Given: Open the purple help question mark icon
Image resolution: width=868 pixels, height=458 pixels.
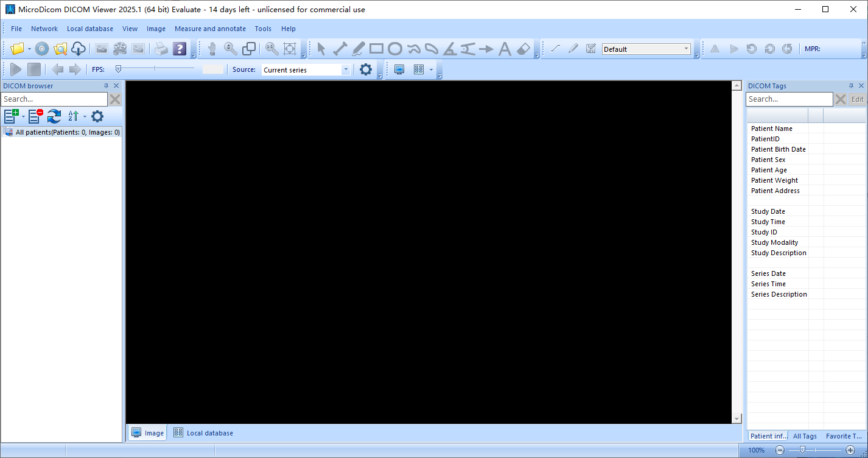Looking at the screenshot, I should tap(179, 49).
